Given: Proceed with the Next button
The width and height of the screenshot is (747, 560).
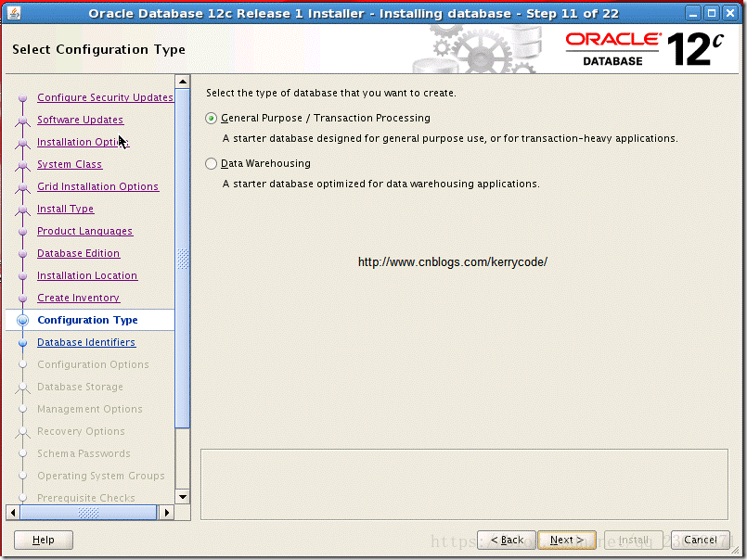Looking at the screenshot, I should point(566,540).
